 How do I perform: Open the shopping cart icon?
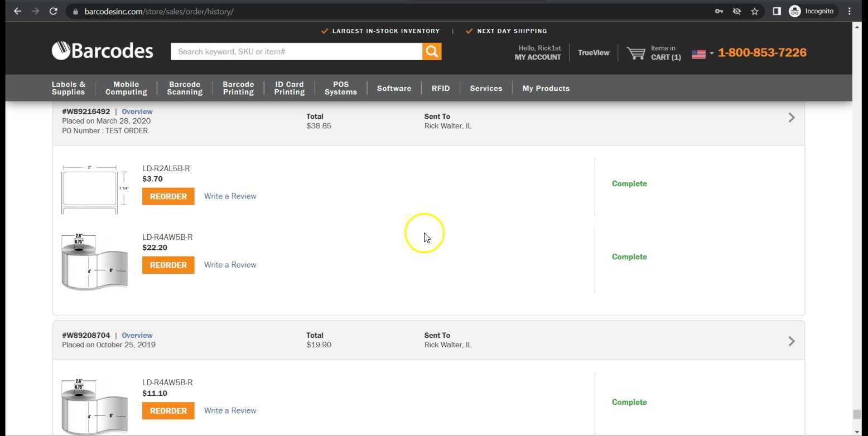(636, 53)
